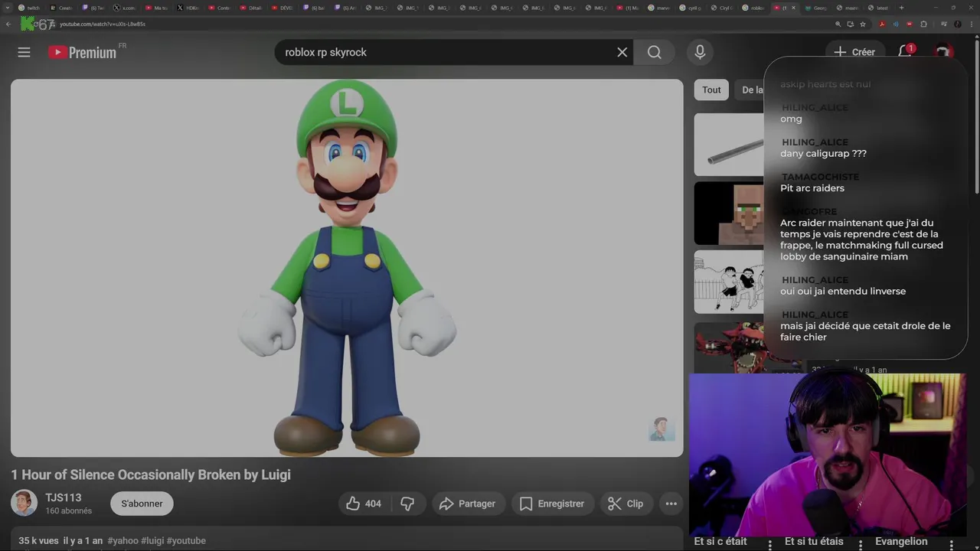The width and height of the screenshot is (980, 551).
Task: Open the Créer menu button
Action: 854,52
